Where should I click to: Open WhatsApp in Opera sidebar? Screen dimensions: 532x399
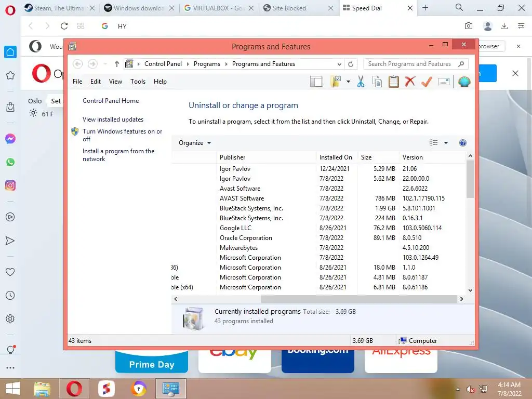coord(10,162)
